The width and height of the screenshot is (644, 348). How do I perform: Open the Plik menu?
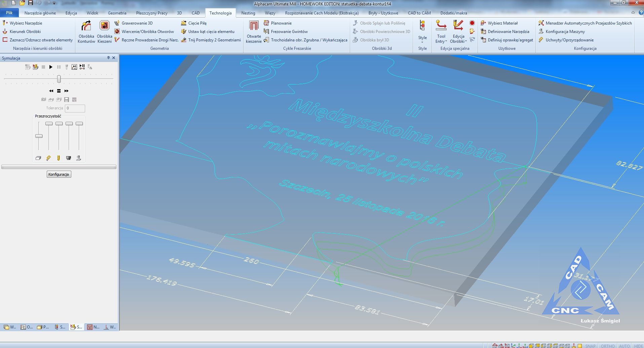pos(9,13)
